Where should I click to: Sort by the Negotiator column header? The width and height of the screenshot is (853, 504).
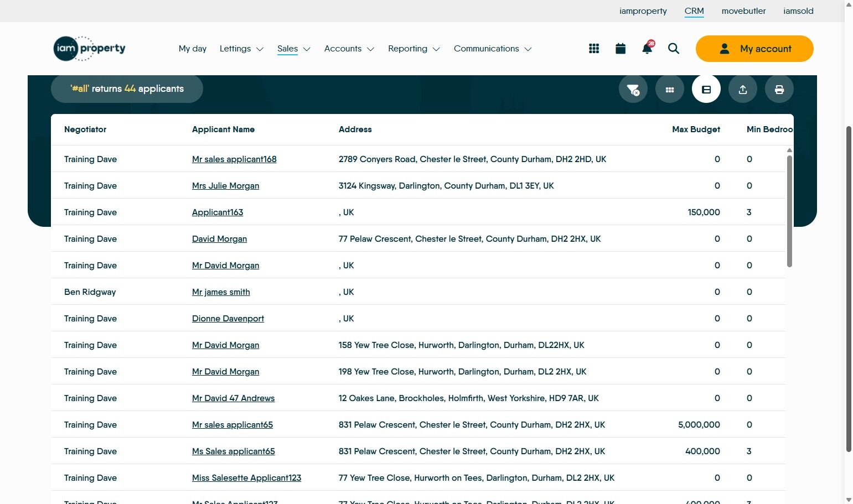85,129
